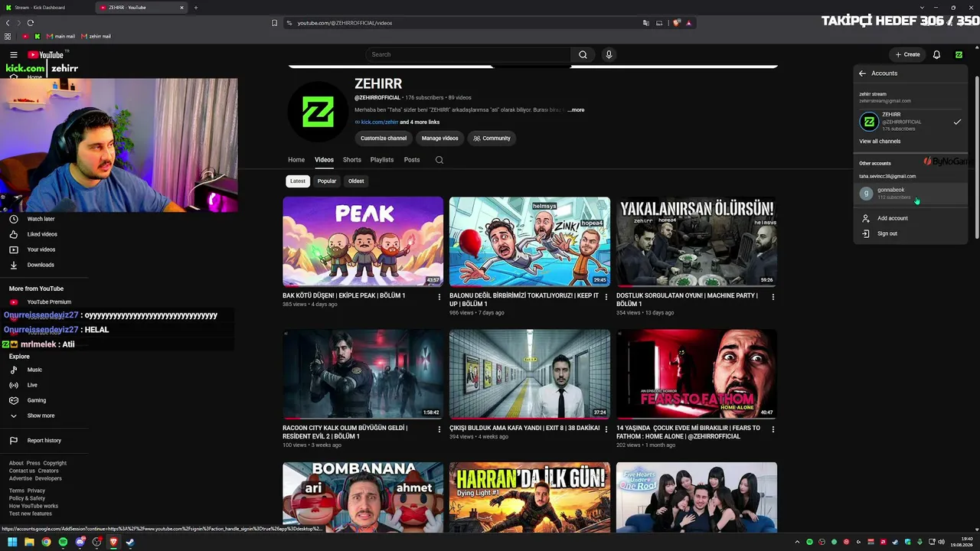The image size is (980, 551).
Task: Switch to the Shorts channel tab
Action: click(x=352, y=160)
